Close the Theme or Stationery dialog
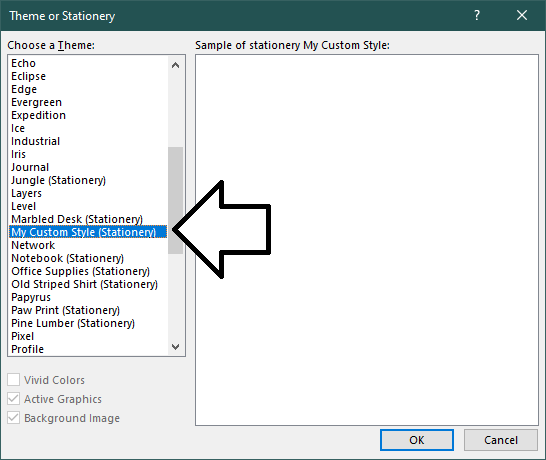 click(x=522, y=15)
